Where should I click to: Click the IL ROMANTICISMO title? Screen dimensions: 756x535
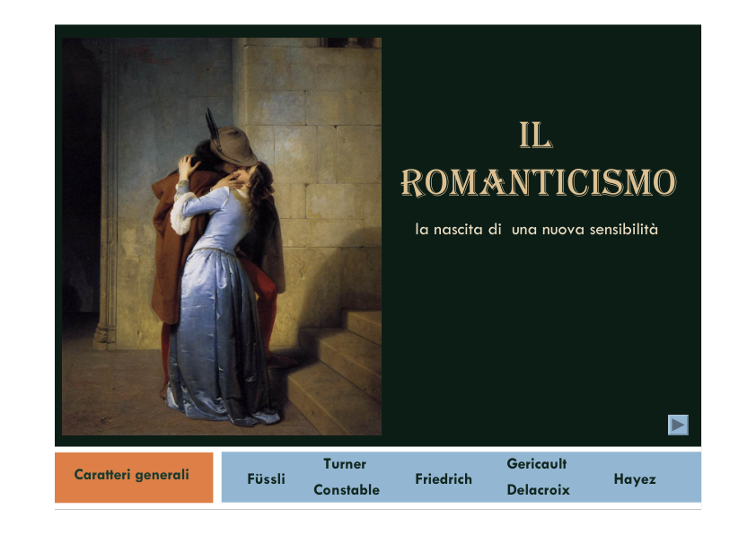tap(539, 159)
